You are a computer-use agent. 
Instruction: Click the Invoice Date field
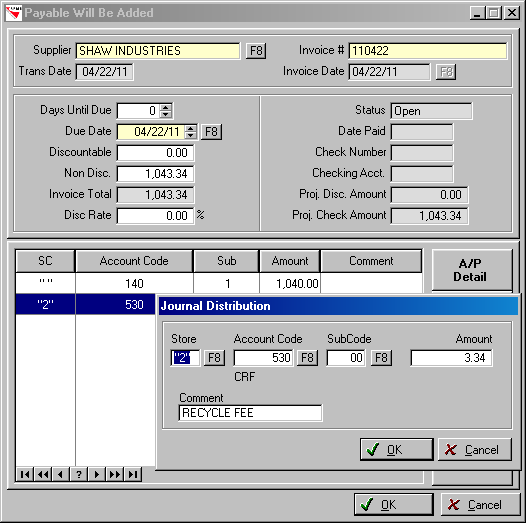[x=389, y=72]
